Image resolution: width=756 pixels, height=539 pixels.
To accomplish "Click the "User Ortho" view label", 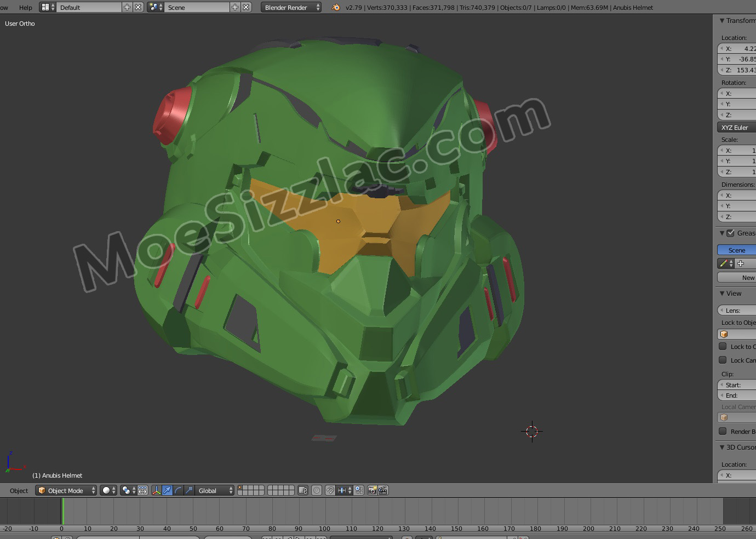I will pyautogui.click(x=20, y=24).
